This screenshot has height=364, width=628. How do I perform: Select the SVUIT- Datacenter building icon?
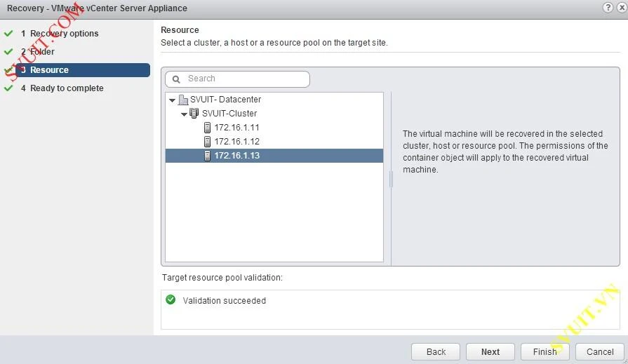[x=183, y=100]
